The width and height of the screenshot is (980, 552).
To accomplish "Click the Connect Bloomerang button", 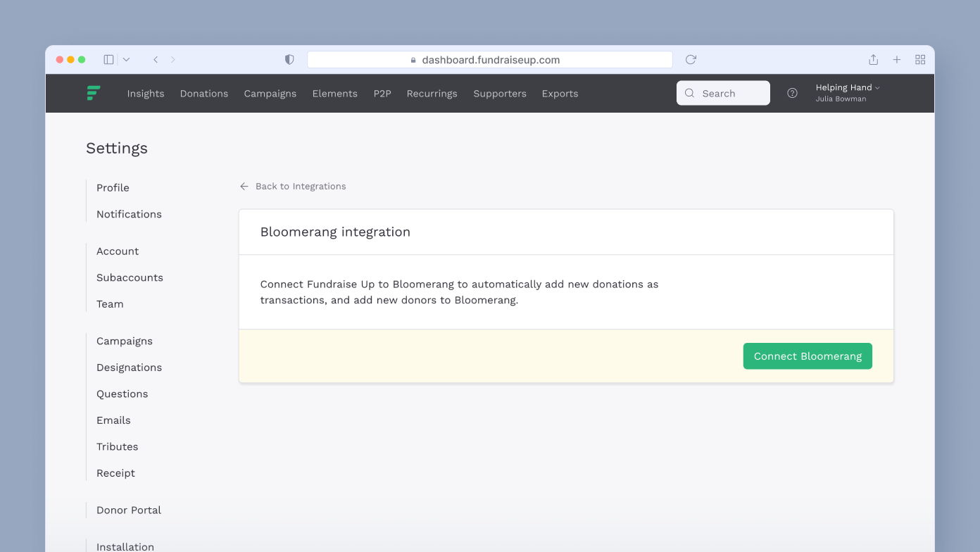I will tap(808, 356).
